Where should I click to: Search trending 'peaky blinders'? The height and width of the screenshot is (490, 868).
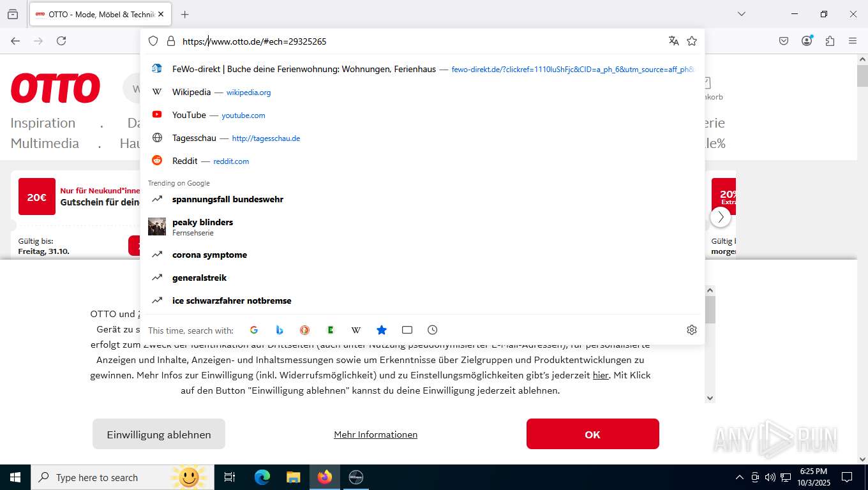point(423,226)
